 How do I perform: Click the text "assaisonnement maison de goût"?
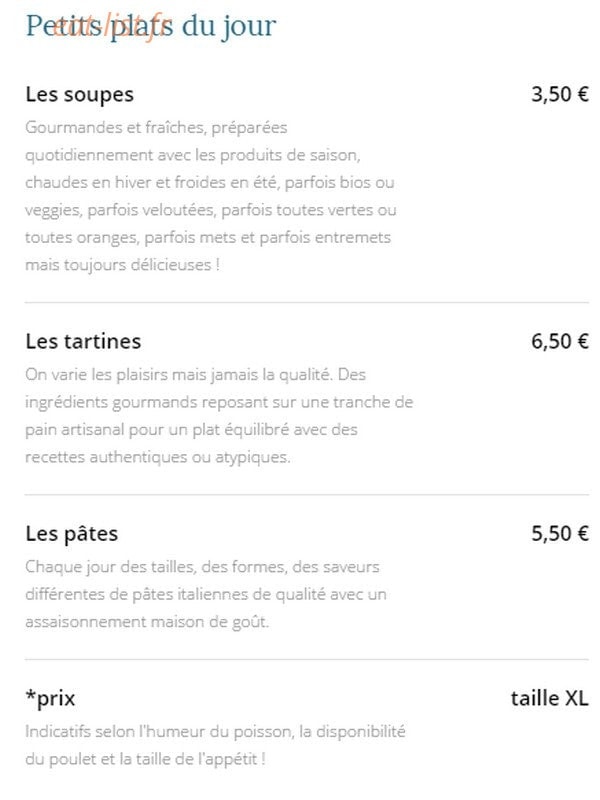(x=146, y=622)
